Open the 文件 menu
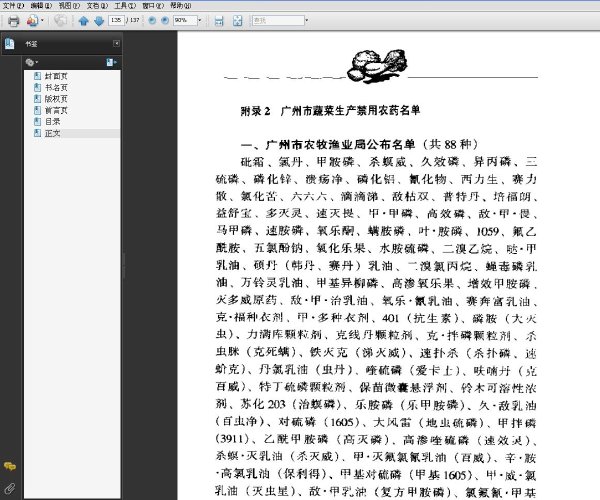The width and height of the screenshot is (600, 500). (13, 5)
